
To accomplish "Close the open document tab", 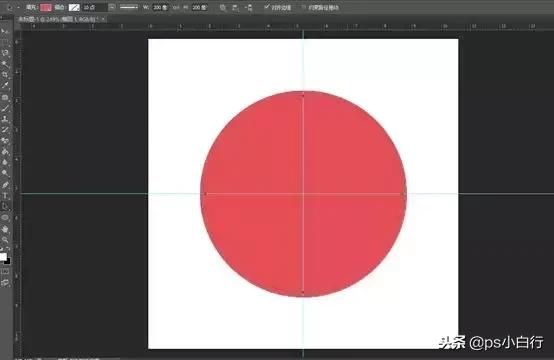I will pyautogui.click(x=103, y=20).
